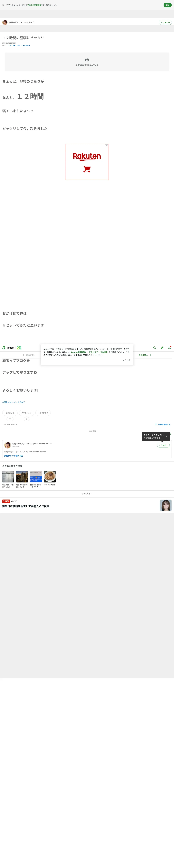Open search via magnifier icon
Viewport: 174px width, 868px height.
(x=155, y=348)
